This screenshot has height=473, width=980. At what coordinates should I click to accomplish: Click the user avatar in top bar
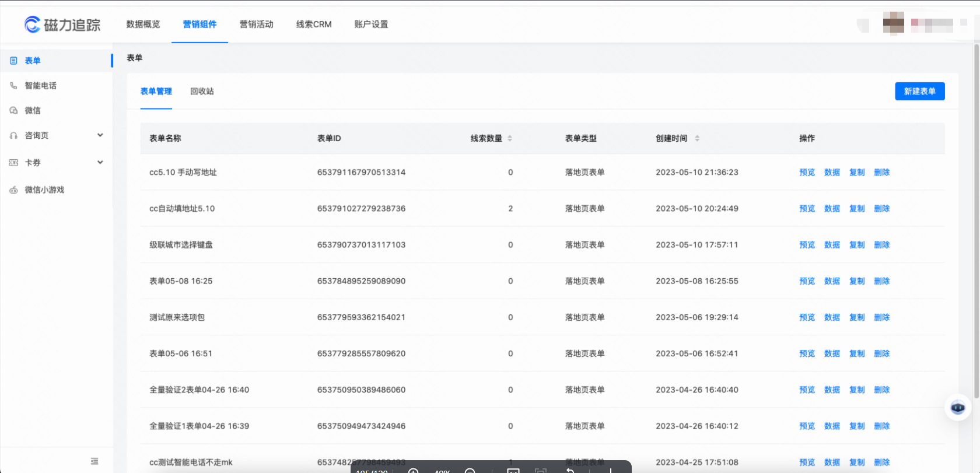click(893, 24)
